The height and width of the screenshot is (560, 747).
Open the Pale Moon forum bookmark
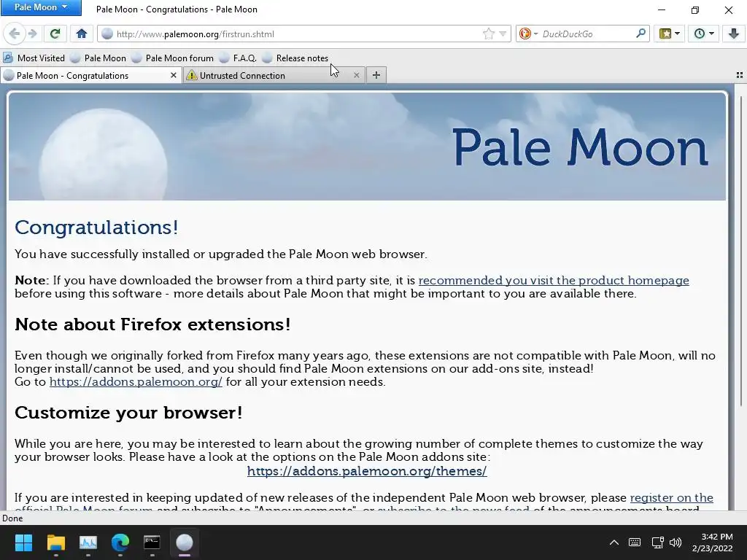173,58
